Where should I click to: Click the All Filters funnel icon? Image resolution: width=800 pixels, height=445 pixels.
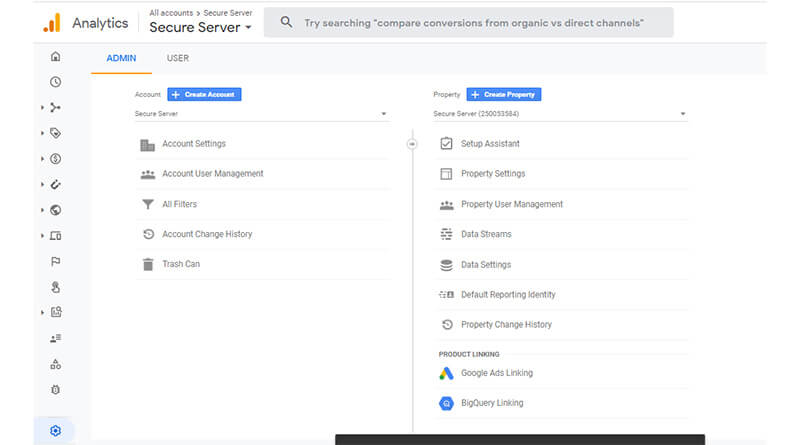click(147, 204)
